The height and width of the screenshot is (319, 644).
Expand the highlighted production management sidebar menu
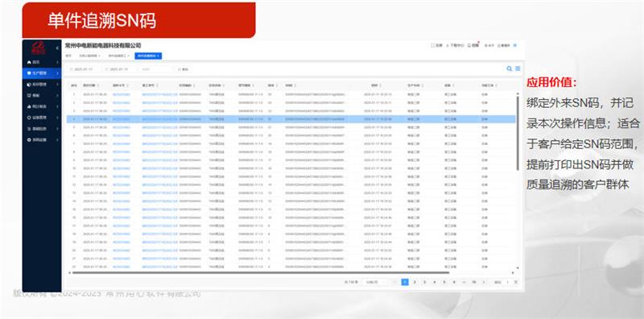42,73
